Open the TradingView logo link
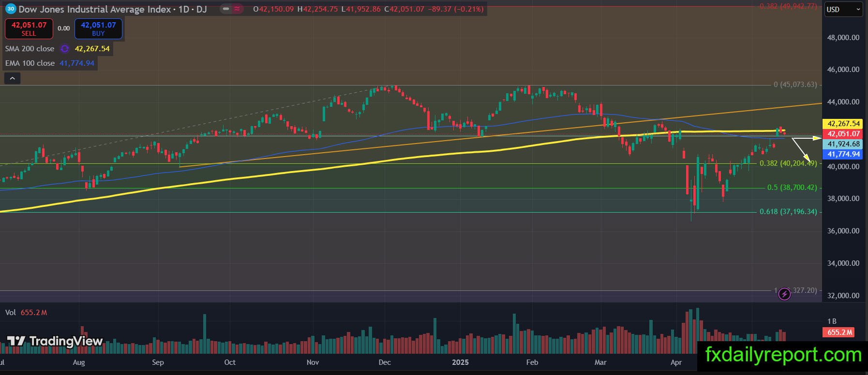The image size is (868, 375). [55, 341]
